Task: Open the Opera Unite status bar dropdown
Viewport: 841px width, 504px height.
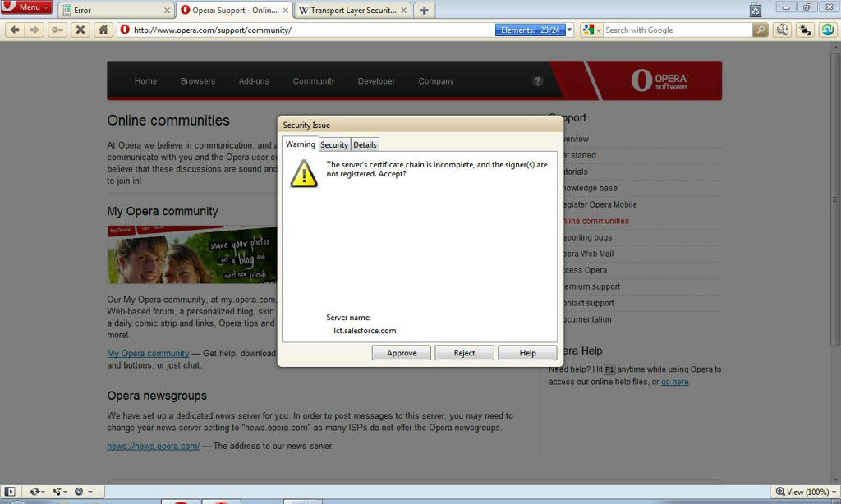Action: point(60,491)
